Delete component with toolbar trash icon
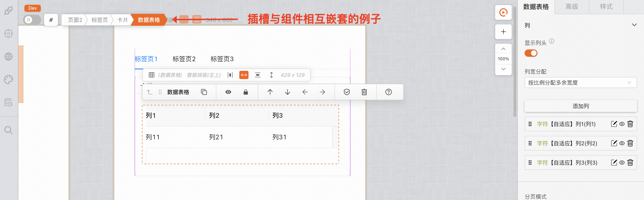The image size is (644, 200). [x=364, y=92]
